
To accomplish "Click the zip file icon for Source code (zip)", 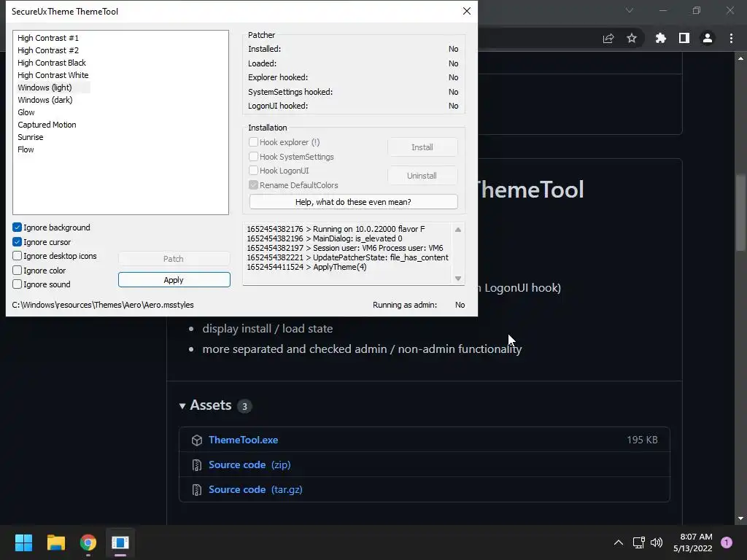I will click(197, 465).
